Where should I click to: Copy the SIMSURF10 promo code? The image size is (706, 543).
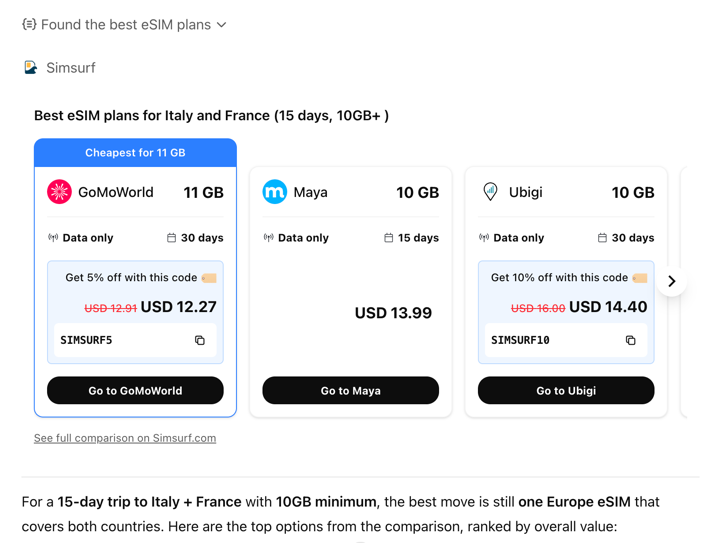point(630,341)
